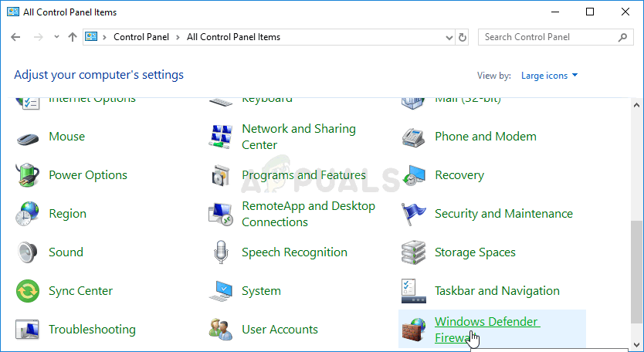Viewport: 644px width, 352px height.
Task: Open Phone and Modem link
Action: [486, 137]
